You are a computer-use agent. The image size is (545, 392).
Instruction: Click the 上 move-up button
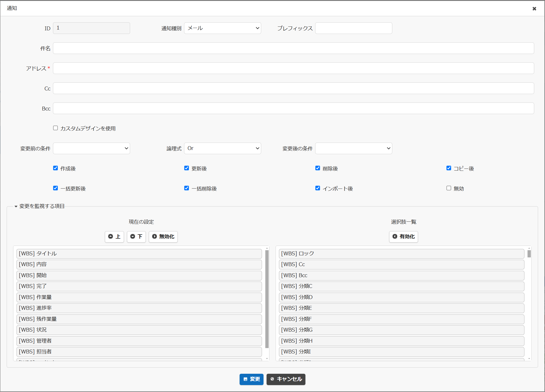[x=114, y=237]
